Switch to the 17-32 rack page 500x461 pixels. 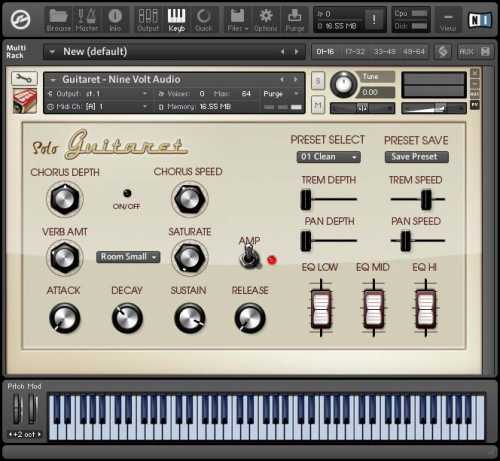(x=355, y=52)
